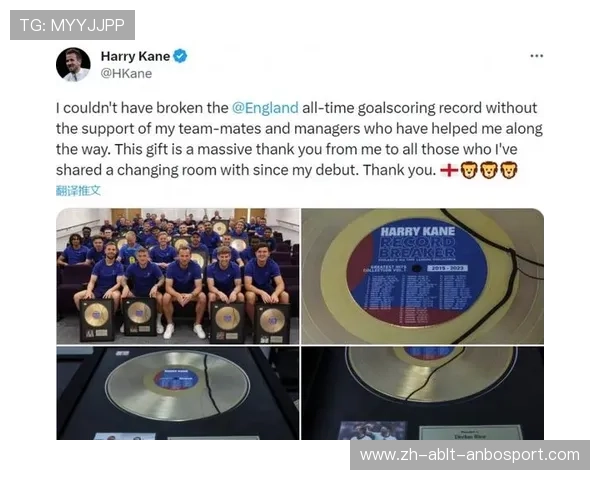This screenshot has height=480, width=600.
Task: Open the Record Breaker vinyl label photo
Action: point(422,276)
